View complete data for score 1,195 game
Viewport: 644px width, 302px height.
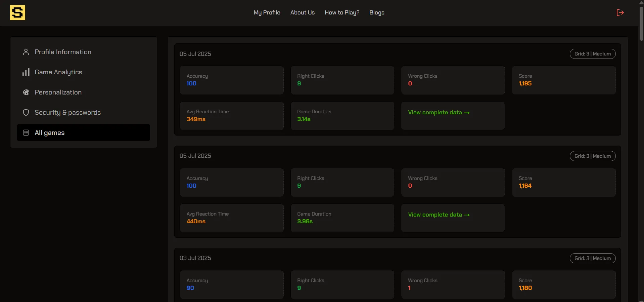click(439, 112)
